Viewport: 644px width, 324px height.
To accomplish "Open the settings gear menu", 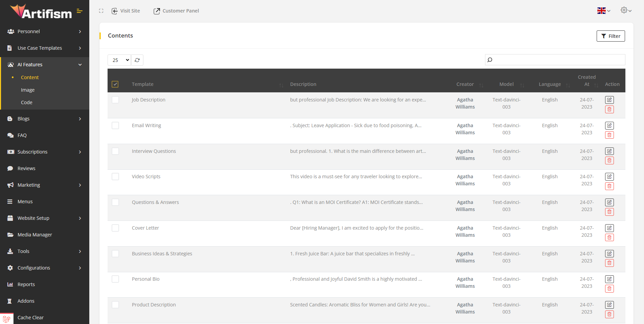I will click(x=626, y=10).
